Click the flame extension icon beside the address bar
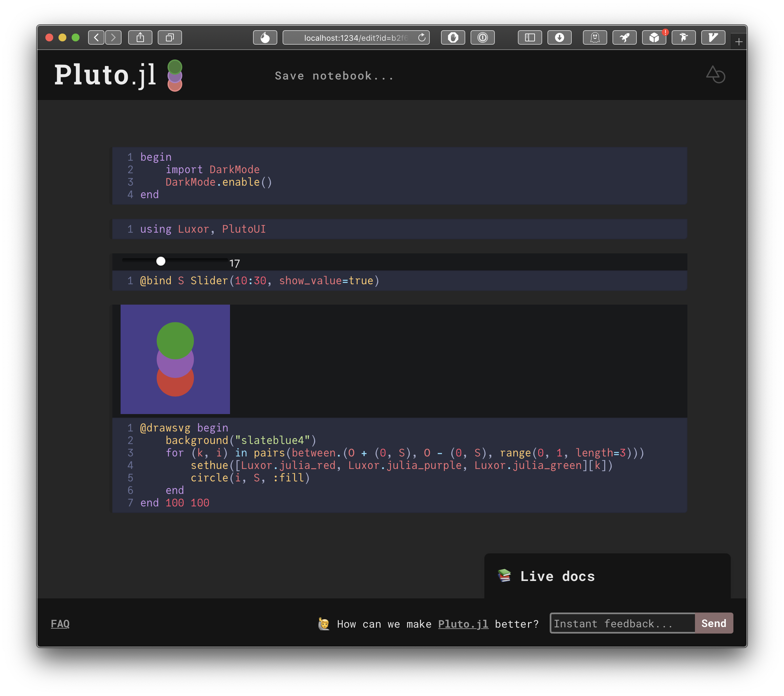Image resolution: width=784 pixels, height=696 pixels. coord(265,37)
